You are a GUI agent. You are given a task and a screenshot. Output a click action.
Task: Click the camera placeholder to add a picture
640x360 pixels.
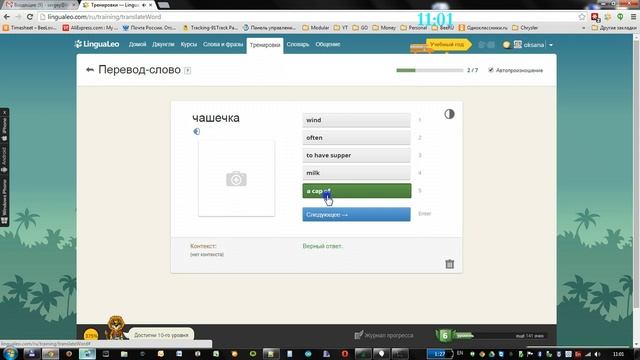pyautogui.click(x=236, y=178)
